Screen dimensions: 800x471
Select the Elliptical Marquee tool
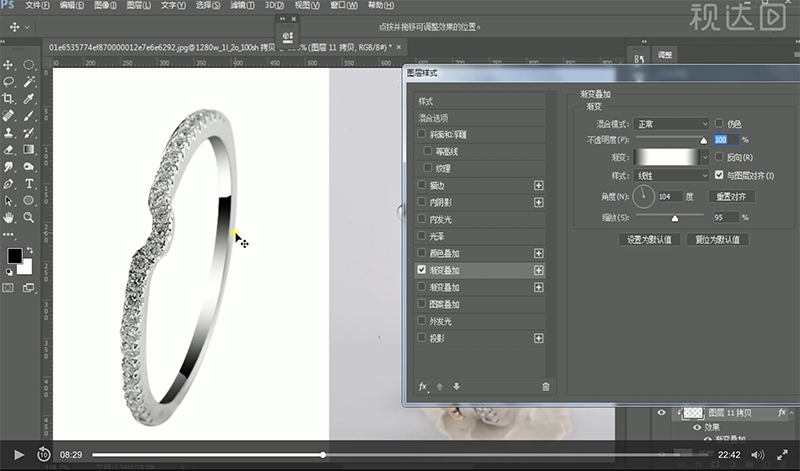click(x=29, y=65)
